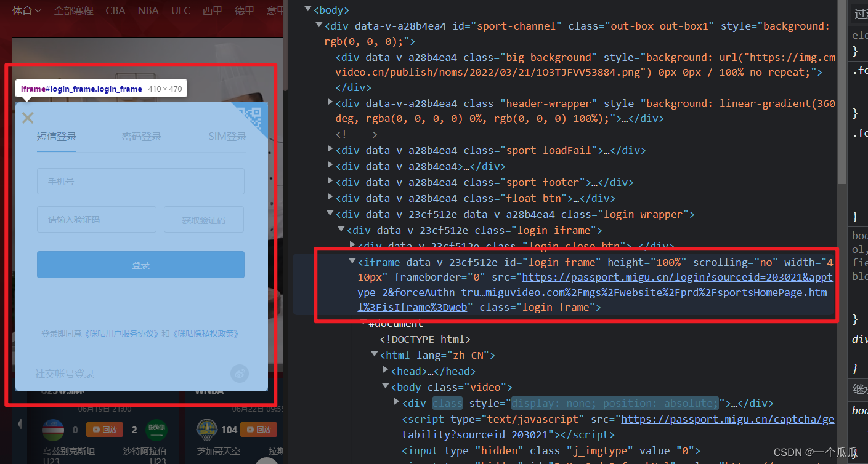Click the 请输入验证码 input field
868x464 pixels.
coord(97,220)
